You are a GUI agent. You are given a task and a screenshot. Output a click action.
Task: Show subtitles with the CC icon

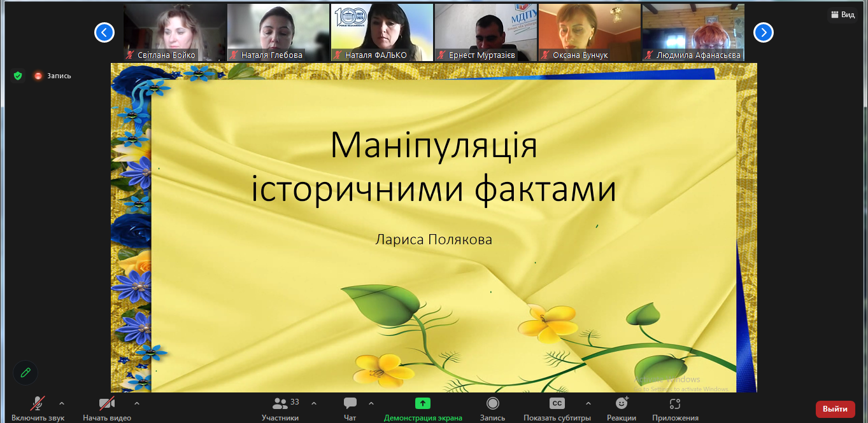[x=557, y=403]
